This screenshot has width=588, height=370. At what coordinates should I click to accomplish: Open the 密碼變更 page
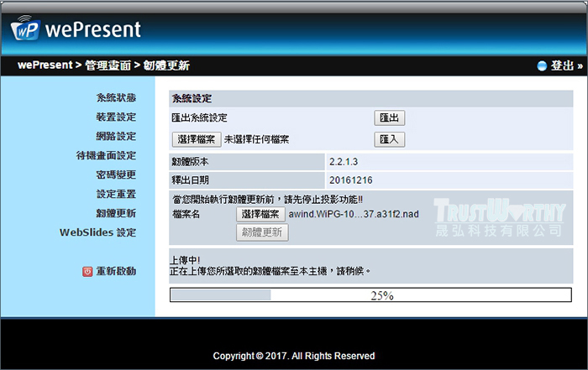point(116,175)
